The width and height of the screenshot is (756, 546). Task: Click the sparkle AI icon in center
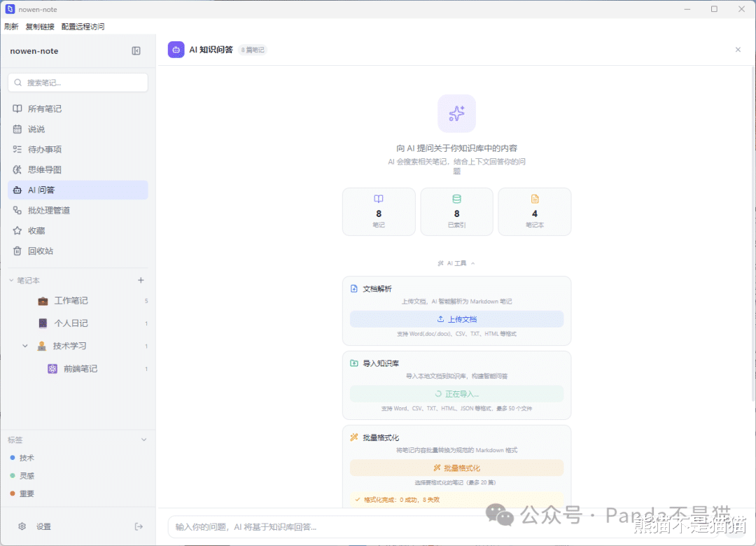[x=456, y=113]
